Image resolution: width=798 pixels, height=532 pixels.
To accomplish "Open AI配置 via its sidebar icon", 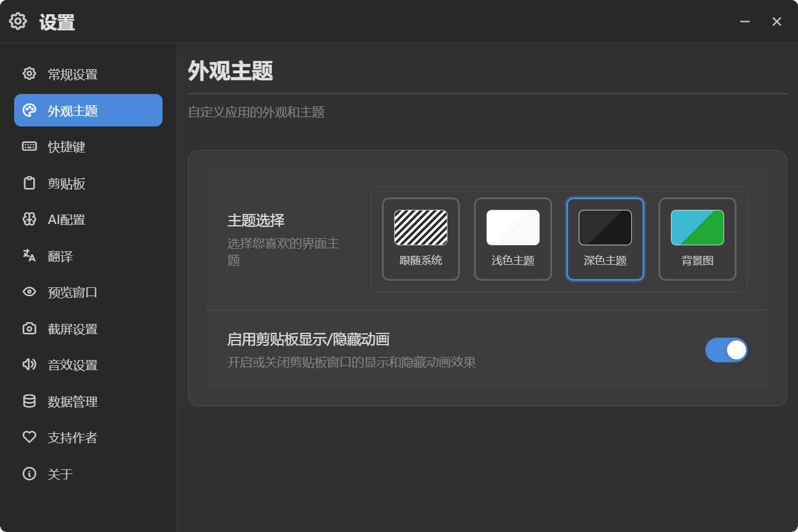I will [x=29, y=219].
